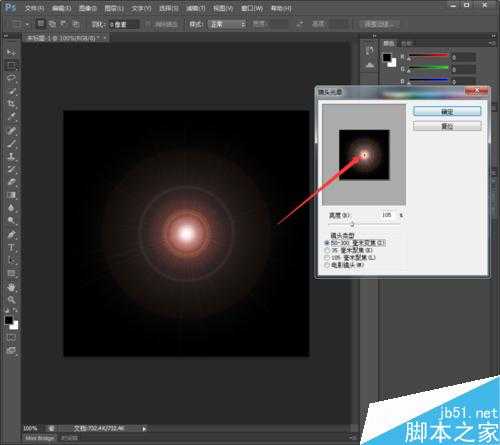Screen dimensions: 500x445
Task: Select the Clone Stamp tool
Action: pyautogui.click(x=11, y=156)
